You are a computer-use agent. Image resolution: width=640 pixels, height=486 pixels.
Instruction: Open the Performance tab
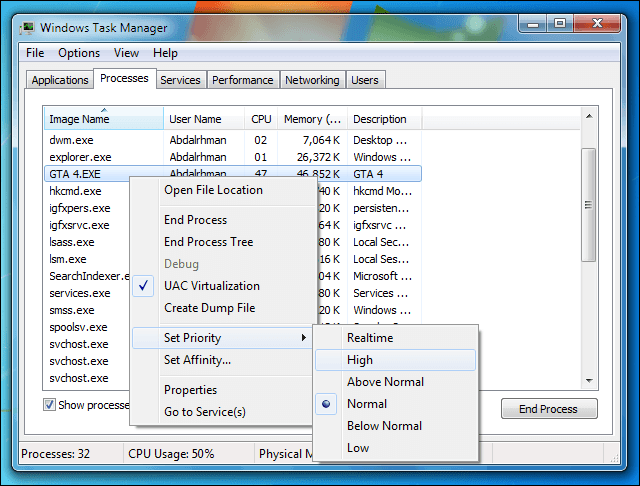pos(243,80)
